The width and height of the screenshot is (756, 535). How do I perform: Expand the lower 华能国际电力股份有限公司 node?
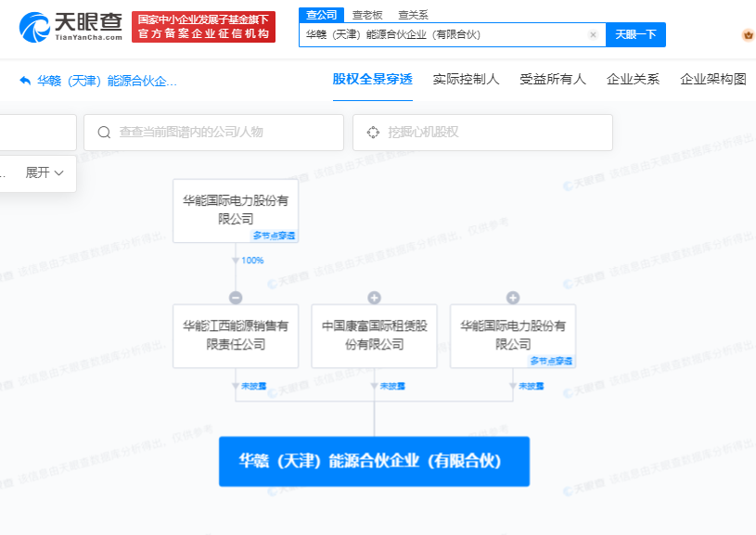pos(513,298)
